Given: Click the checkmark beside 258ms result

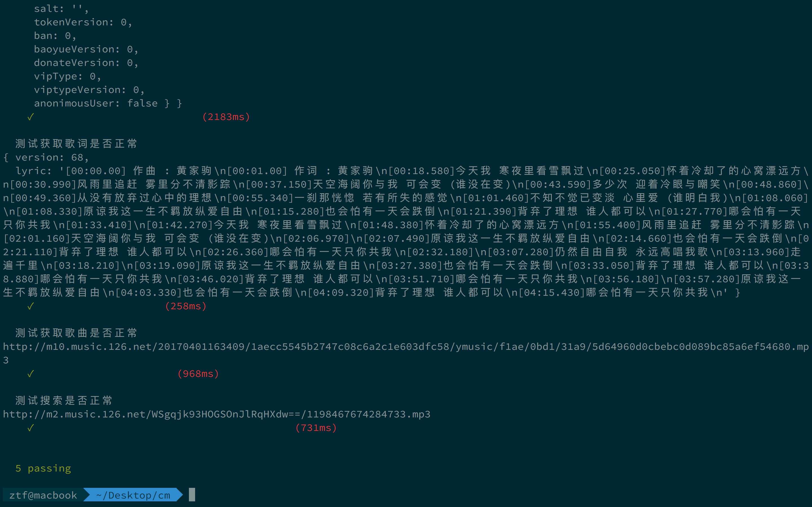Looking at the screenshot, I should 30,306.
